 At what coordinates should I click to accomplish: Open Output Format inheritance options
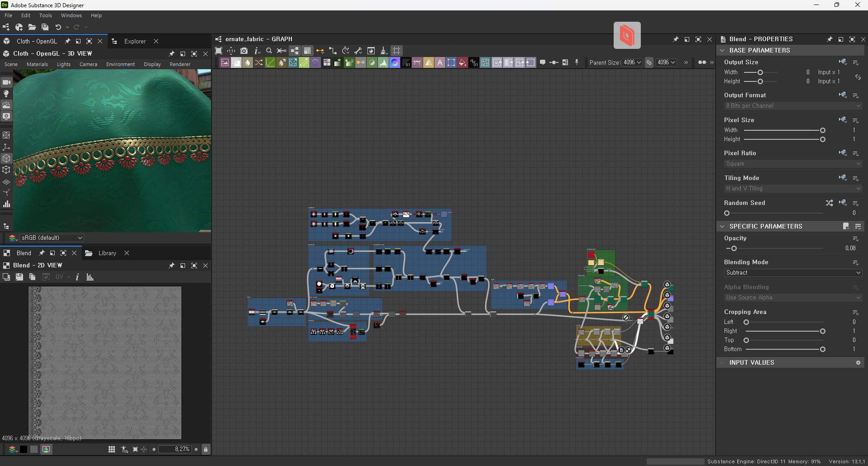point(843,95)
